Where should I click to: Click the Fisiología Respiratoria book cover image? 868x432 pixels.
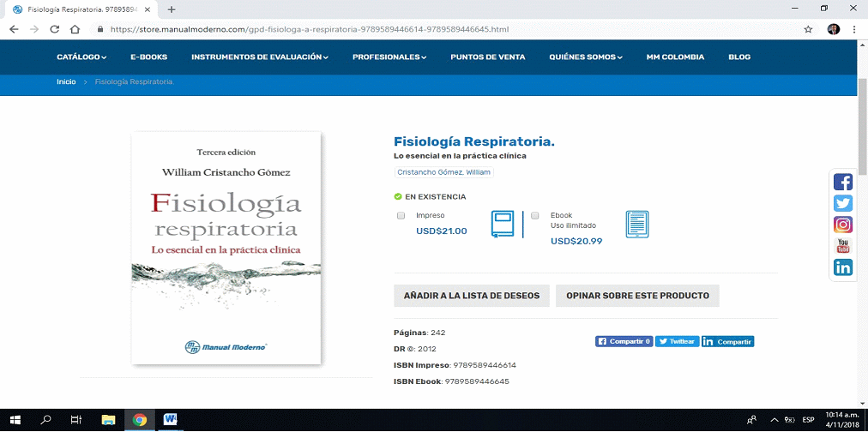(x=226, y=248)
